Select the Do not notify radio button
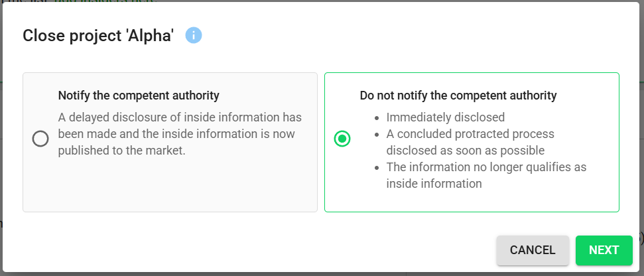The width and height of the screenshot is (644, 276). click(x=342, y=139)
